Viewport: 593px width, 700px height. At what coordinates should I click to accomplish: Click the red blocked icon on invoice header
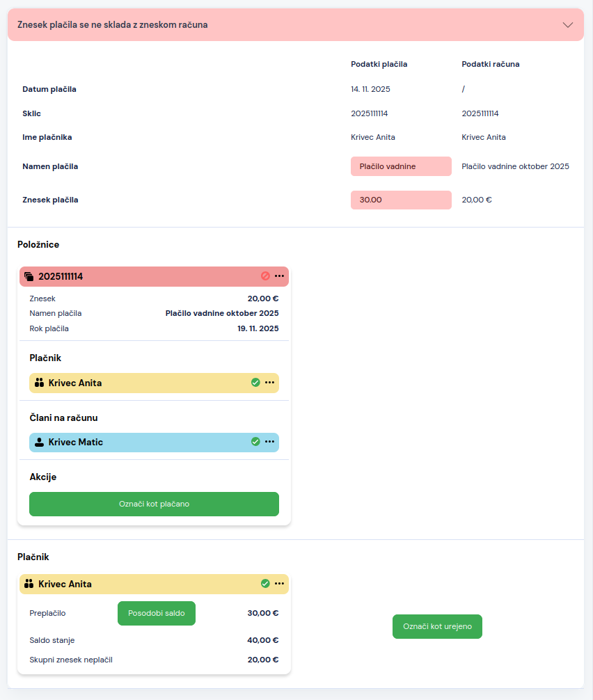pos(265,276)
